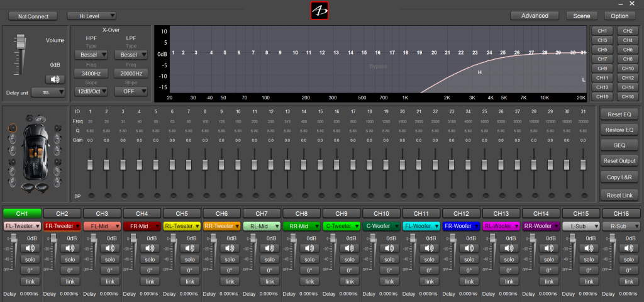
Task: Mute CH12 FR-Woofer speaker icon
Action: pos(469,249)
